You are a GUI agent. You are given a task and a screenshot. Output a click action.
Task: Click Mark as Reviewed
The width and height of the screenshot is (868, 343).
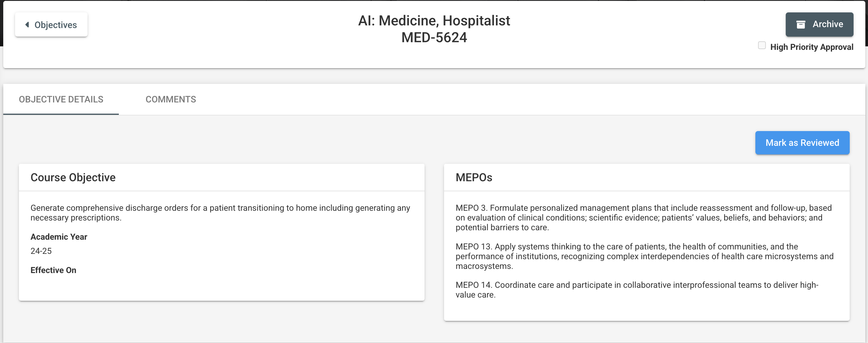tap(802, 143)
